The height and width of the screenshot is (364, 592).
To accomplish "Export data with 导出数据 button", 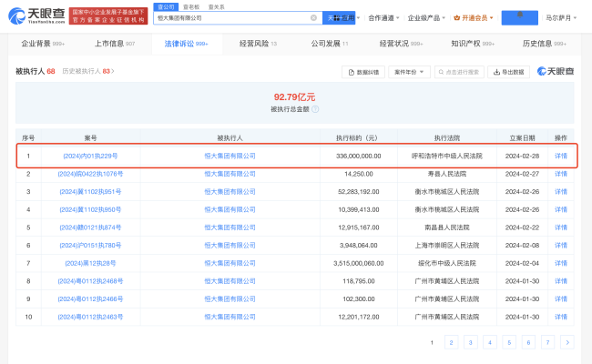I will pos(507,72).
